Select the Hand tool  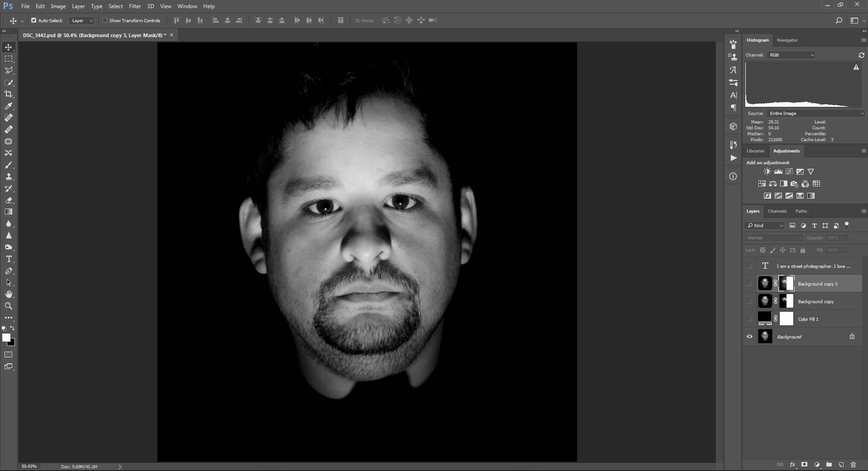9,294
